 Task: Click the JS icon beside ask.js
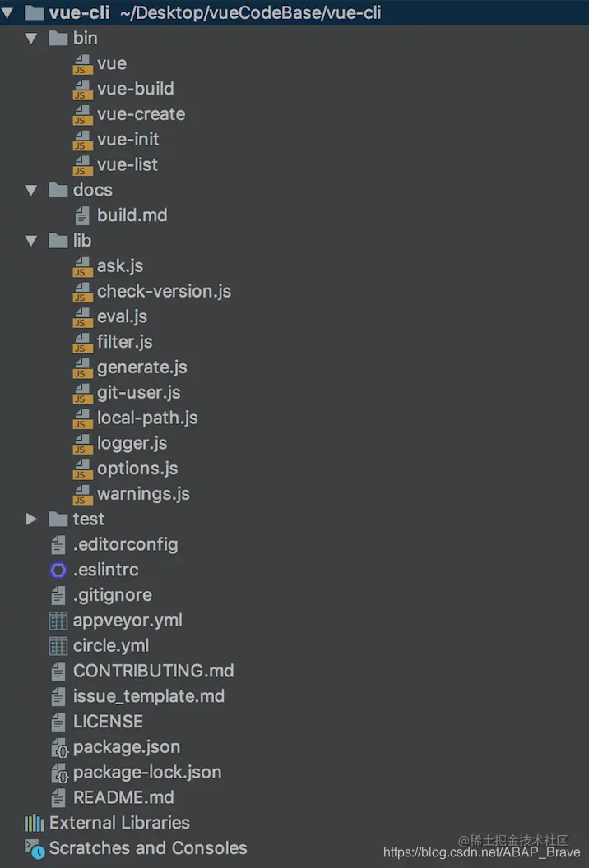coord(82,266)
